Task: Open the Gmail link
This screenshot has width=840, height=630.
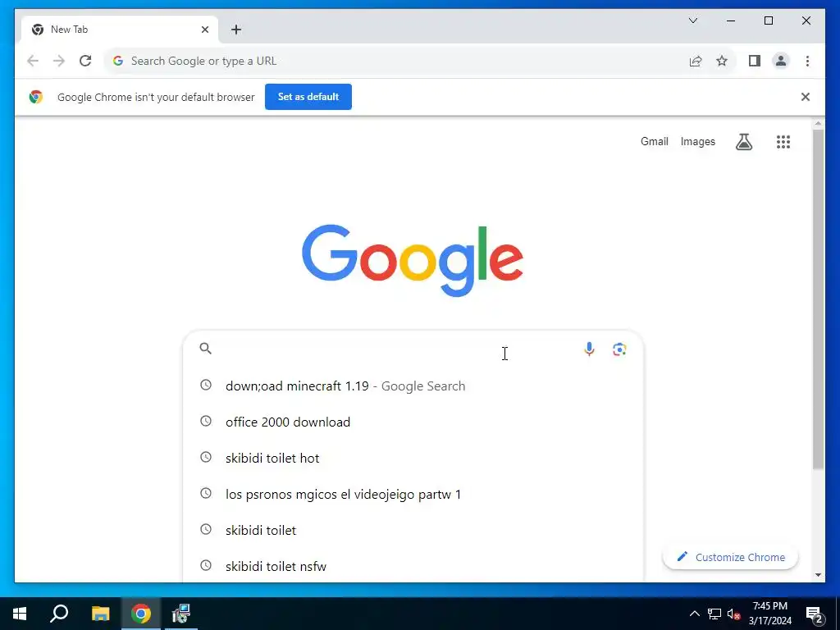Action: point(654,141)
